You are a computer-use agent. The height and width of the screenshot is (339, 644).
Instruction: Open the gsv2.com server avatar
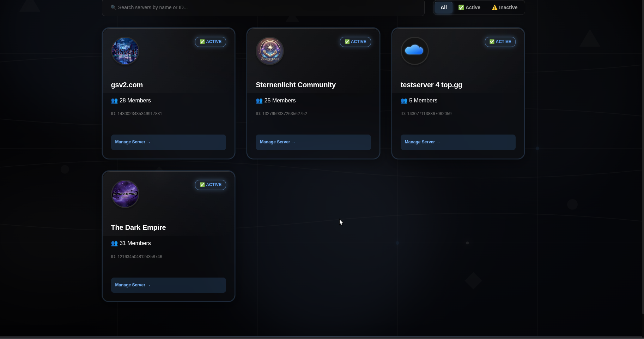(x=125, y=51)
